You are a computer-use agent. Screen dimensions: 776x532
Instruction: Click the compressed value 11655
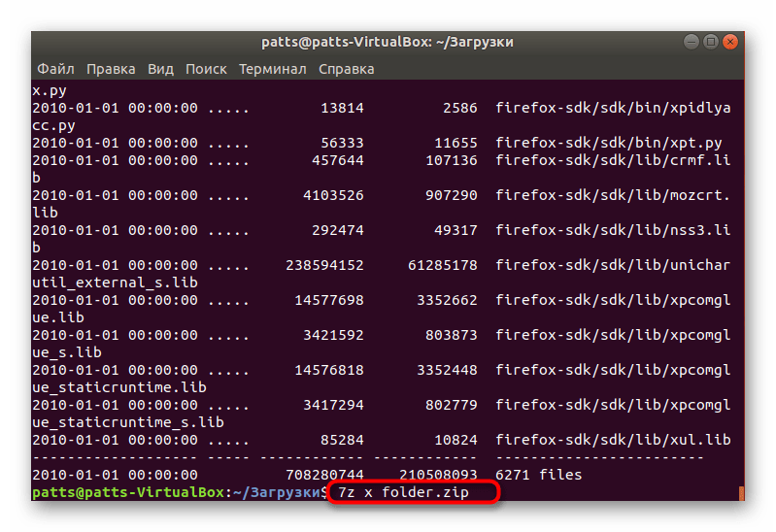coord(455,143)
